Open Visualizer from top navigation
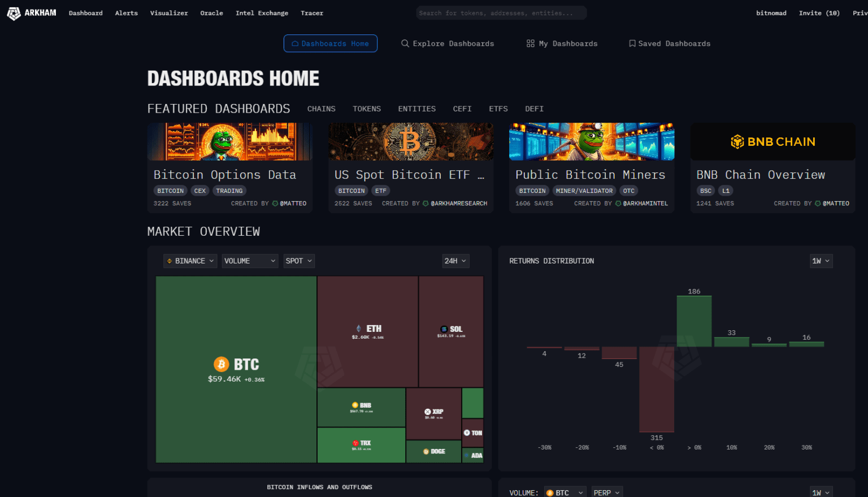 tap(169, 13)
